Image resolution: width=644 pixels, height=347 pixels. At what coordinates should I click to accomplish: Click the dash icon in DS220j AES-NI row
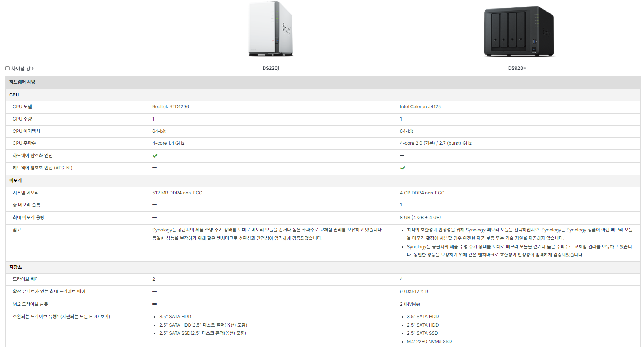[154, 168]
